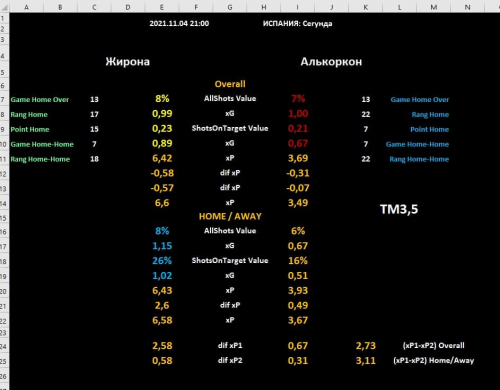Select row 24 header
This screenshot has height=390, width=500.
coord(4,346)
